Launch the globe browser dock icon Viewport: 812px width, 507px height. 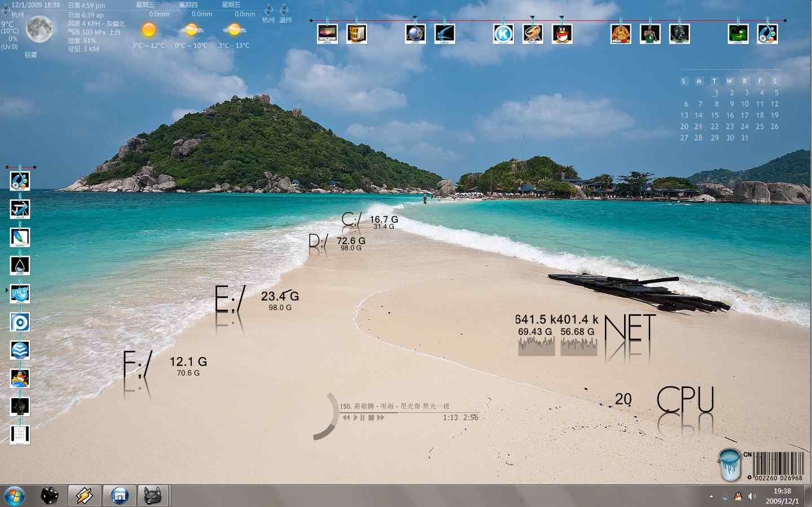[415, 34]
